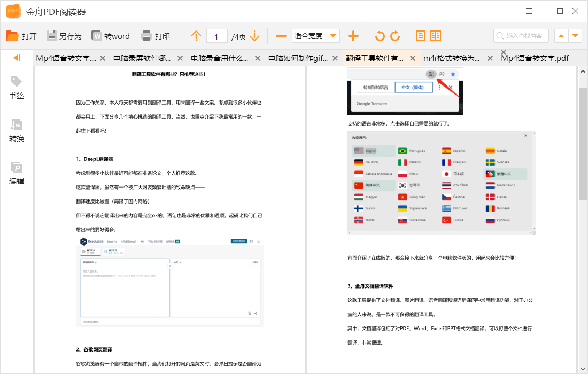The width and height of the screenshot is (588, 374).
Task: Click the 输入查找内容 search field
Action: coord(521,36)
